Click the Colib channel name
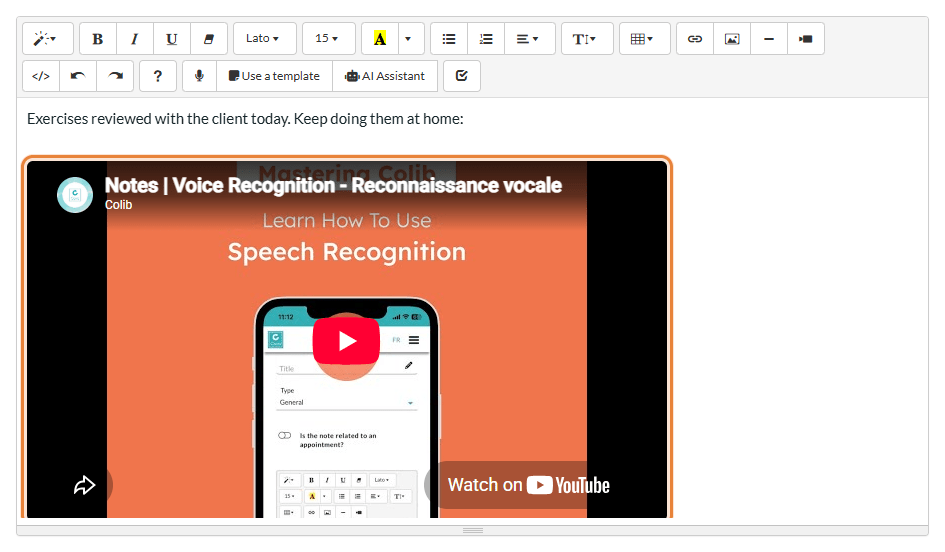 [118, 205]
